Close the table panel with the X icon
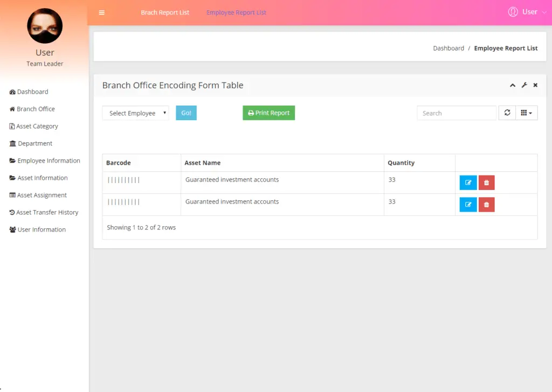 [x=535, y=85]
